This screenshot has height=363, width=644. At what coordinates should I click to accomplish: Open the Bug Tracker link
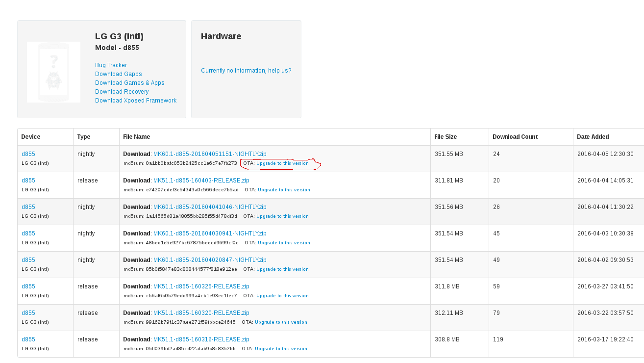pos(111,65)
